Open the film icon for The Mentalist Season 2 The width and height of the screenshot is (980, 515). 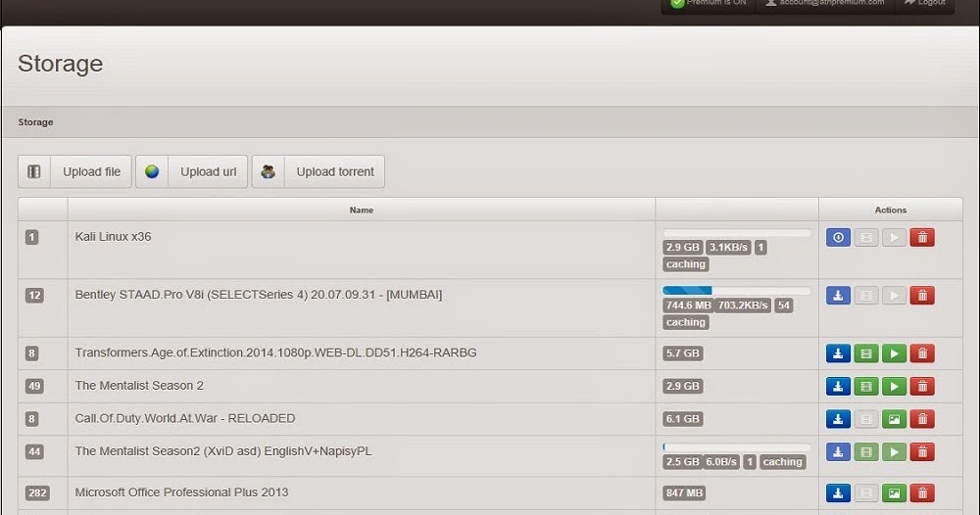tap(866, 387)
